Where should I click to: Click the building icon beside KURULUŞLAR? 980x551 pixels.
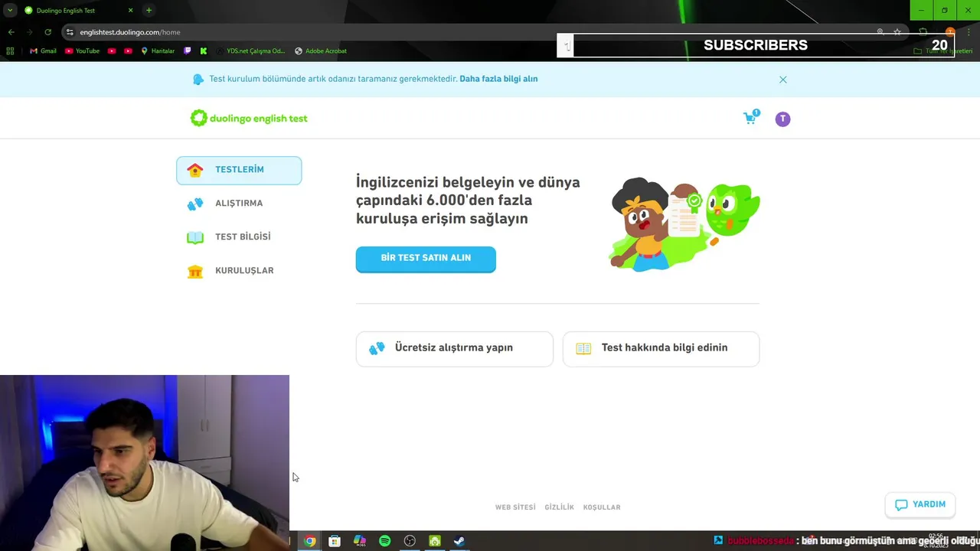pyautogui.click(x=195, y=271)
